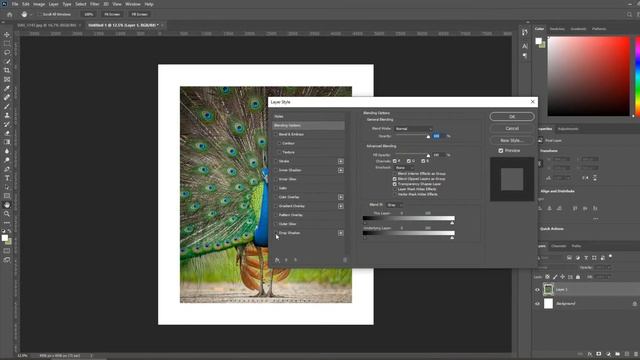The width and height of the screenshot is (640, 360).
Task: Select the Eraser tool
Action: pyautogui.click(x=7, y=133)
